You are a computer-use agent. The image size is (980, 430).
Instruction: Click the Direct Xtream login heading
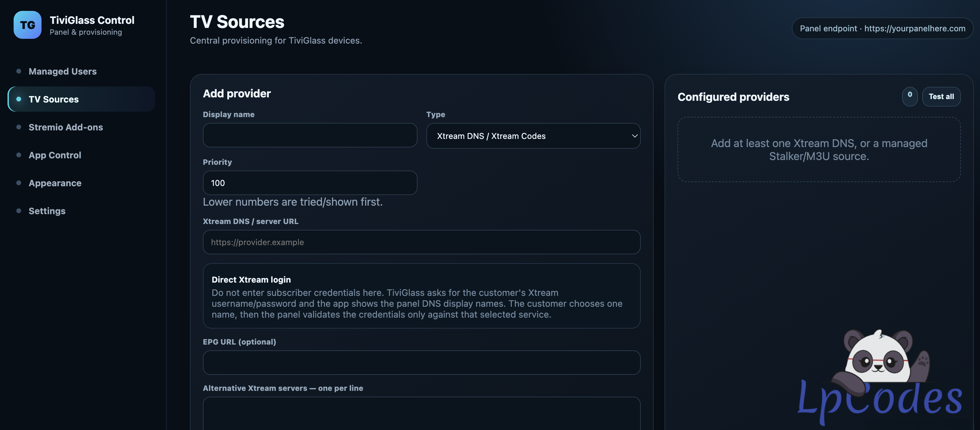pos(251,280)
